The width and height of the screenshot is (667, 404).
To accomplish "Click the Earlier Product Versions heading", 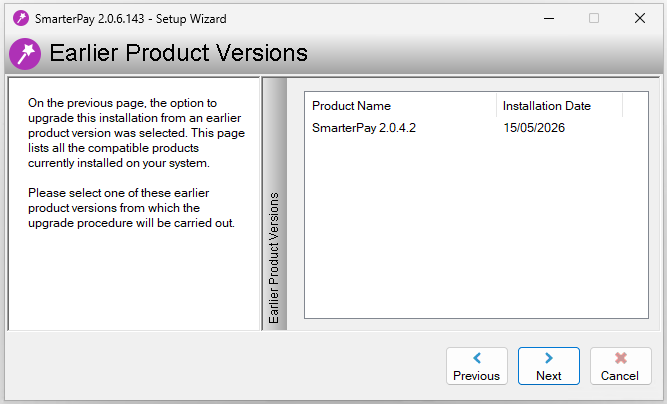I will tap(179, 53).
